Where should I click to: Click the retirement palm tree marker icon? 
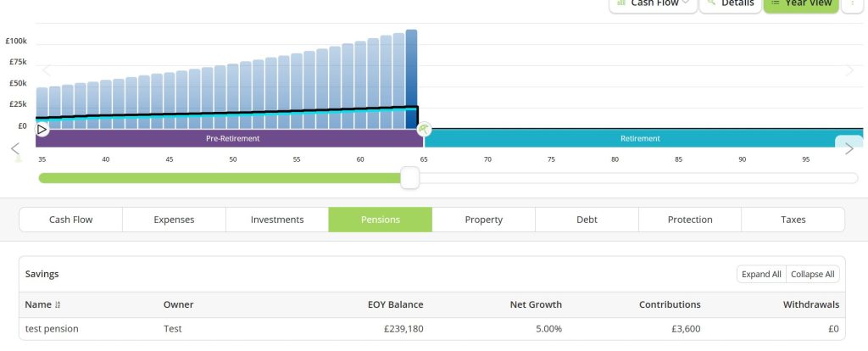[x=424, y=130]
